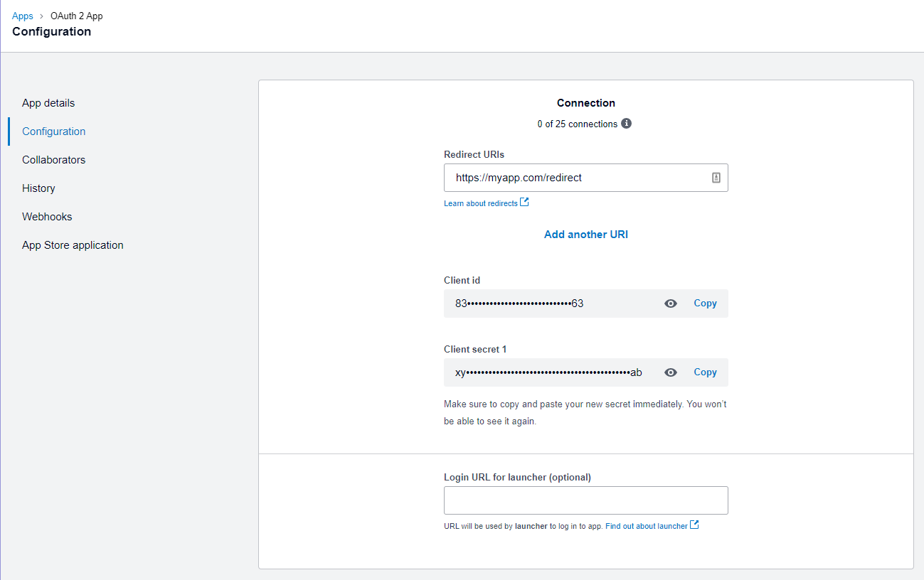Copy the Client id
Image resolution: width=924 pixels, height=580 pixels.
705,303
